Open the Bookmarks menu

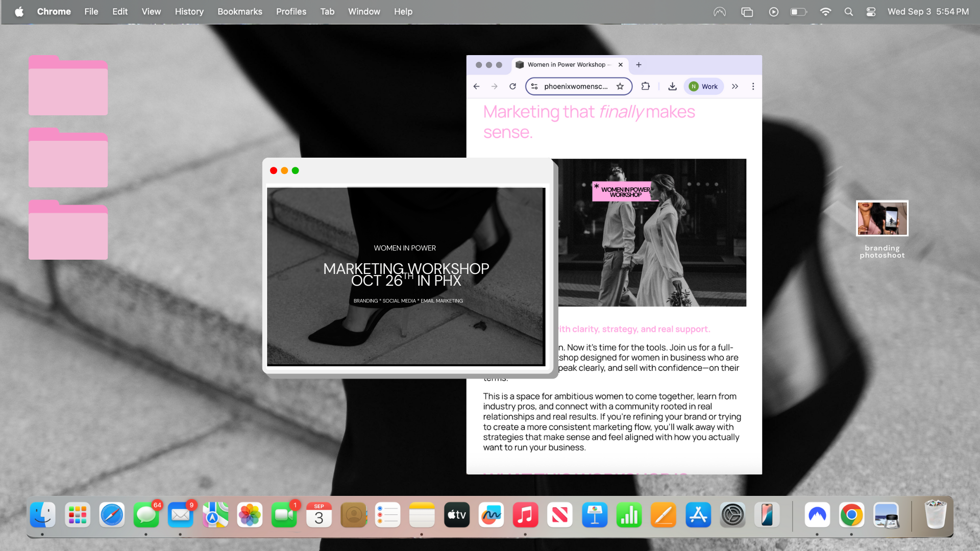click(239, 12)
